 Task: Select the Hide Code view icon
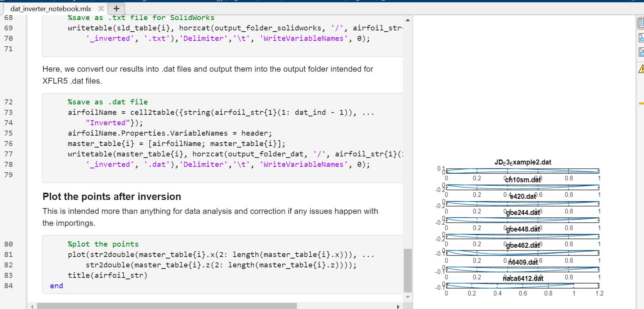pos(641,52)
